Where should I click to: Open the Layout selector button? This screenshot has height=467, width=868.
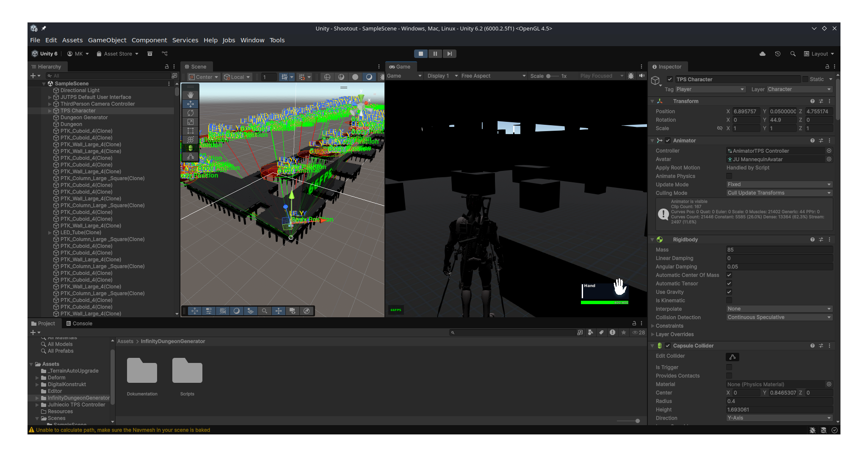(819, 54)
